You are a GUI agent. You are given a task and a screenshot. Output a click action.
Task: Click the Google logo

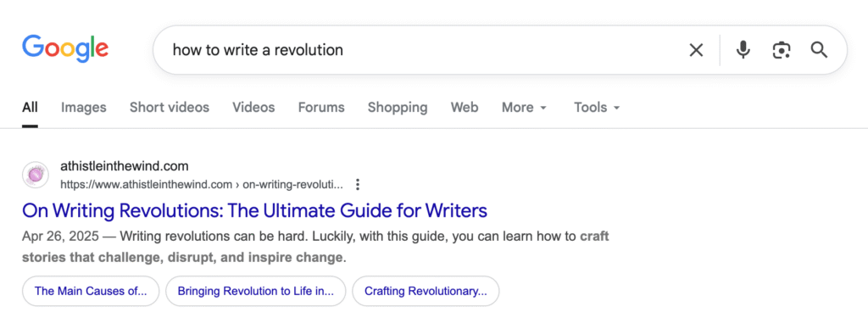point(65,48)
